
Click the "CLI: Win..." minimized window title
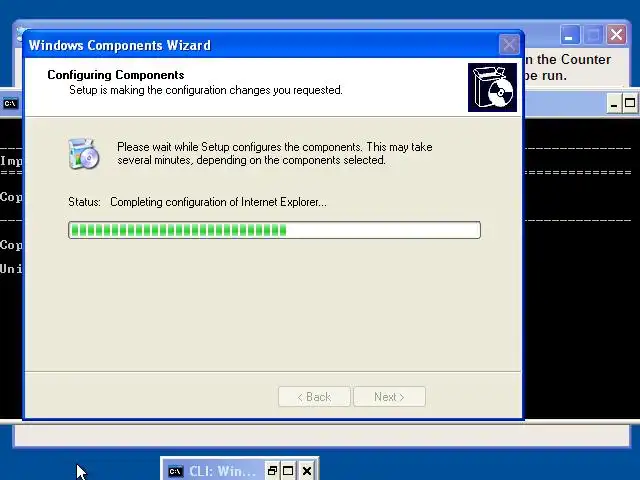(222, 471)
